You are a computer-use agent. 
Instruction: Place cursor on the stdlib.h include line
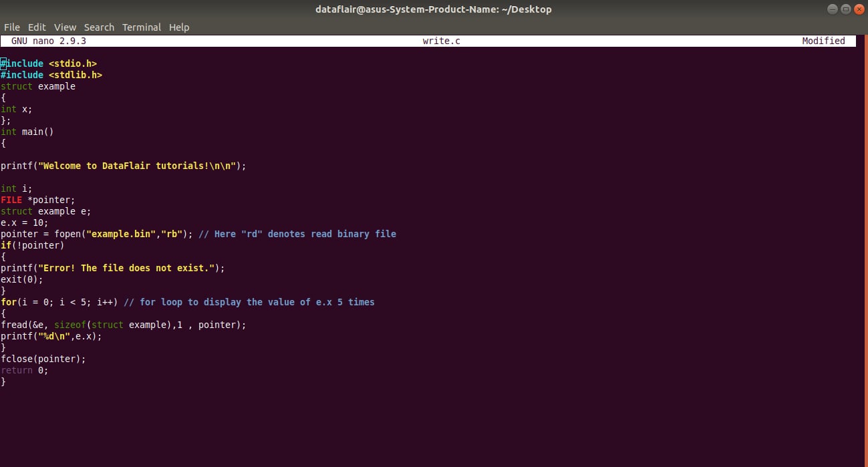click(51, 75)
